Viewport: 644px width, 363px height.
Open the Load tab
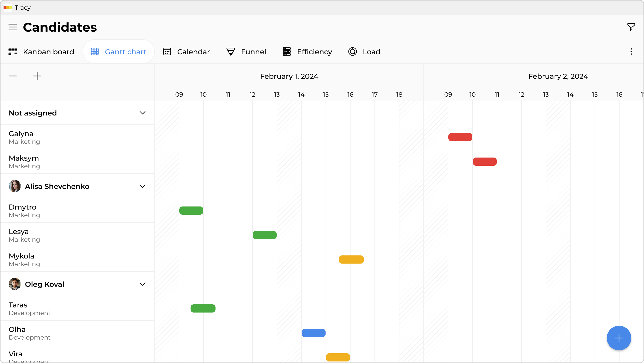pos(364,52)
